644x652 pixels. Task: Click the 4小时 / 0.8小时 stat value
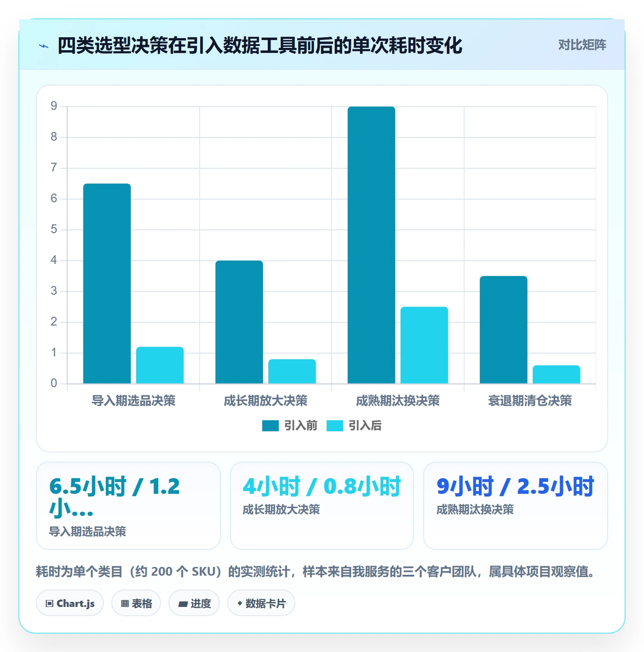coord(322,486)
